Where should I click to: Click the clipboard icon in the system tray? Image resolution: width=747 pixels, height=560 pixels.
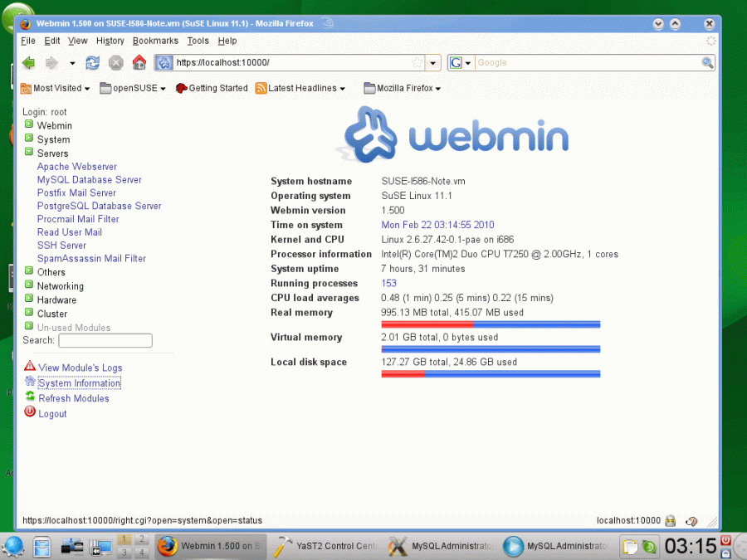(630, 547)
